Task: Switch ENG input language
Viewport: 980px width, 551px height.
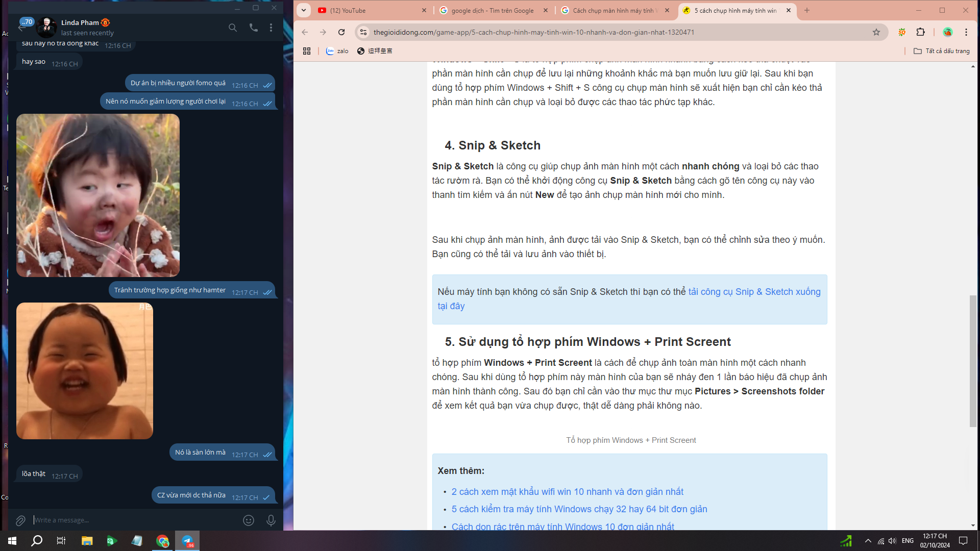Action: [908, 541]
